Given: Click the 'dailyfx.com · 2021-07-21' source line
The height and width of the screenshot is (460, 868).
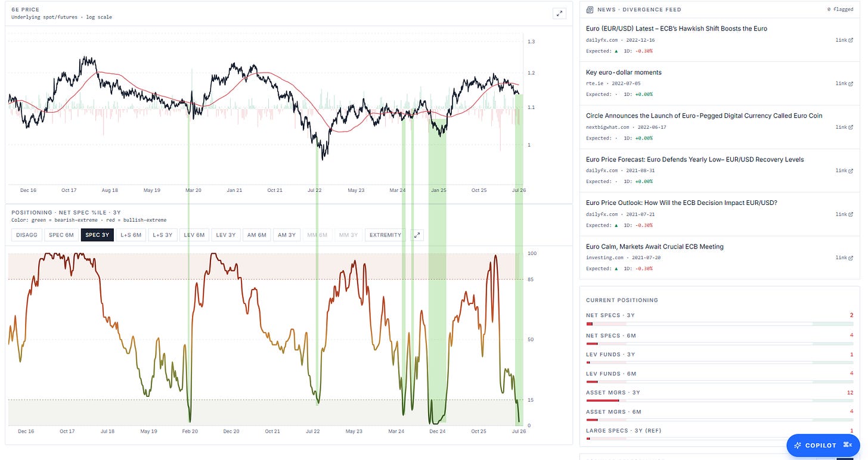Looking at the screenshot, I should click(620, 214).
